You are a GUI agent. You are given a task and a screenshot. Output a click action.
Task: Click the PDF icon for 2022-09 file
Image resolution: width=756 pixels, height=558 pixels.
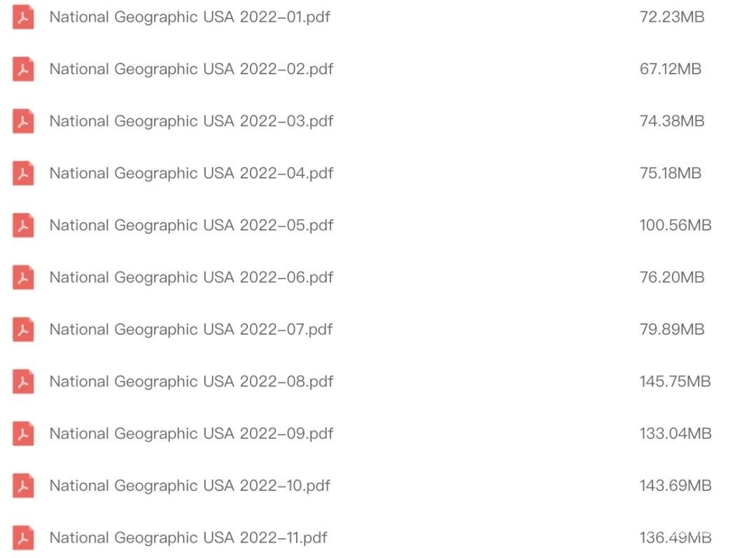[24, 433]
